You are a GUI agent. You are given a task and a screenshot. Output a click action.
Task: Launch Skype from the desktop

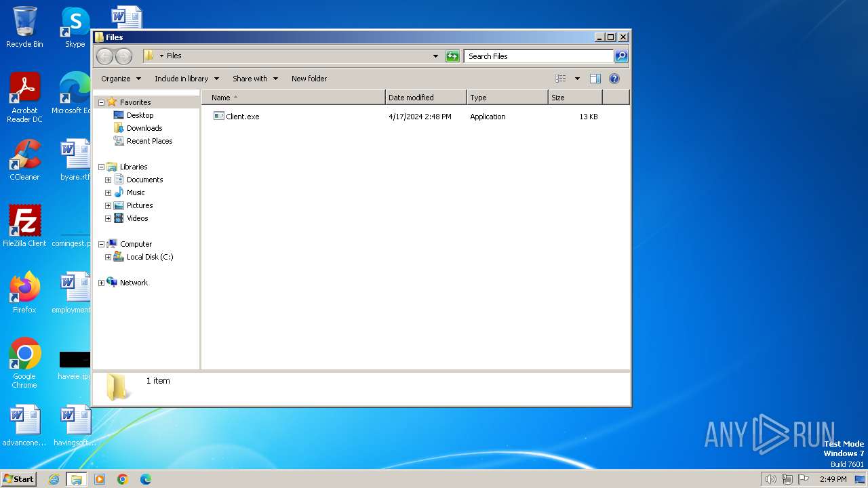point(75,27)
